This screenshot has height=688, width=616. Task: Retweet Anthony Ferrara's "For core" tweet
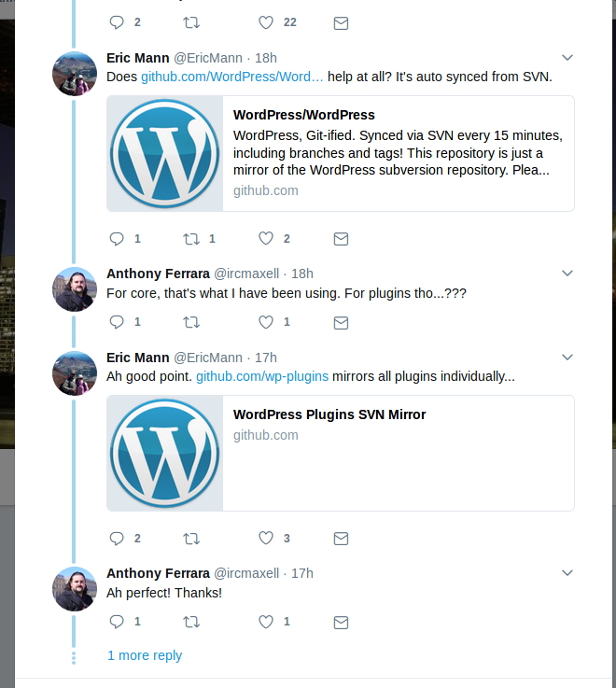191,323
